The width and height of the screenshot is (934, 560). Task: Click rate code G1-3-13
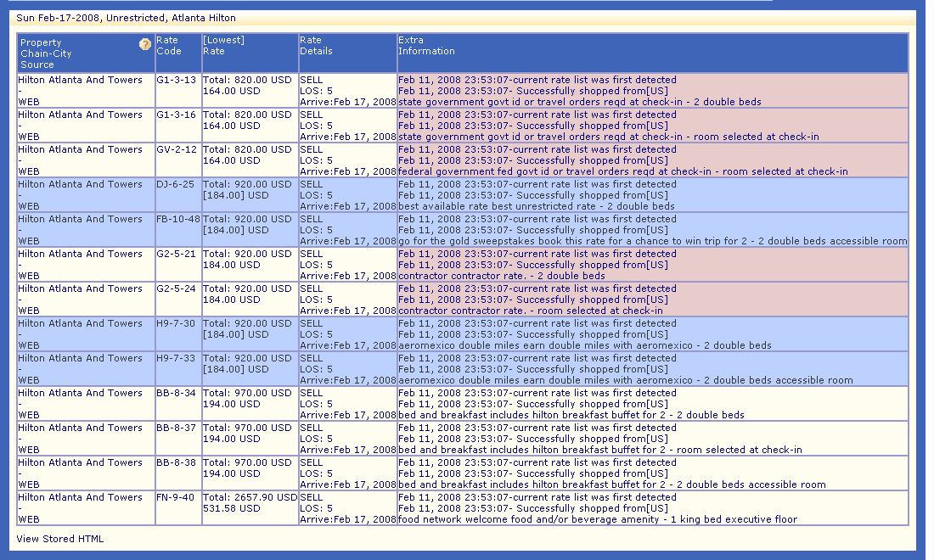pos(177,80)
